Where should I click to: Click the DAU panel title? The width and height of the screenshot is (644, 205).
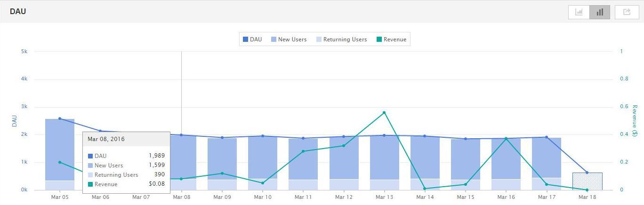[x=17, y=11]
